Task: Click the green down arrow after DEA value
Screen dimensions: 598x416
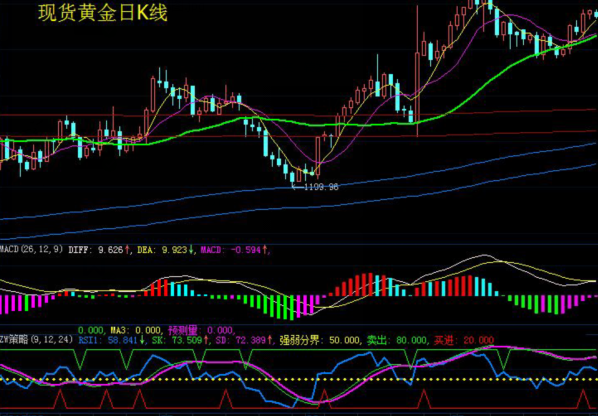Action: [190, 250]
